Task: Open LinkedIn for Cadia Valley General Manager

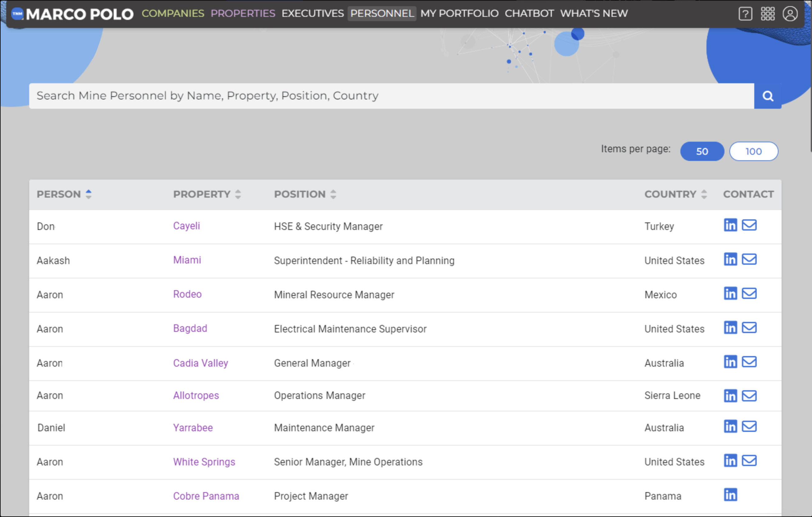Action: (730, 362)
